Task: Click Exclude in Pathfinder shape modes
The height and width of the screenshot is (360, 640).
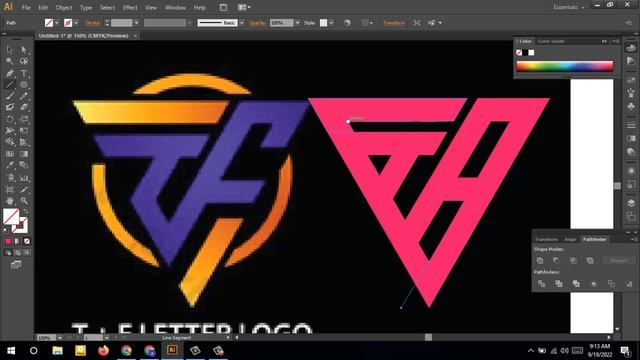Action: coord(590,260)
